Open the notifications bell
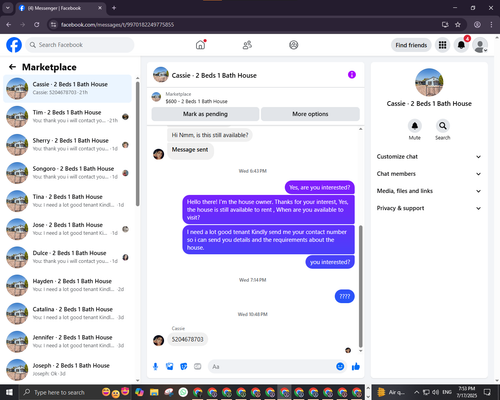The image size is (500, 400). [x=461, y=45]
